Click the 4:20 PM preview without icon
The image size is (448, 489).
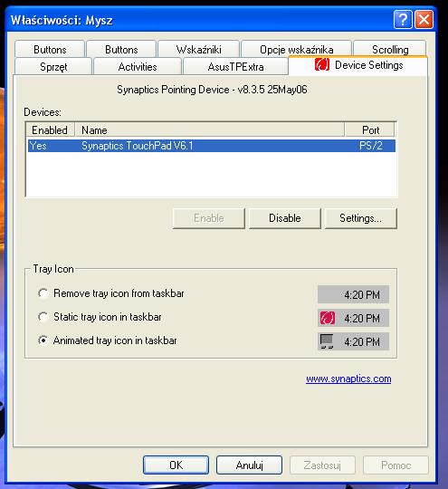point(353,294)
